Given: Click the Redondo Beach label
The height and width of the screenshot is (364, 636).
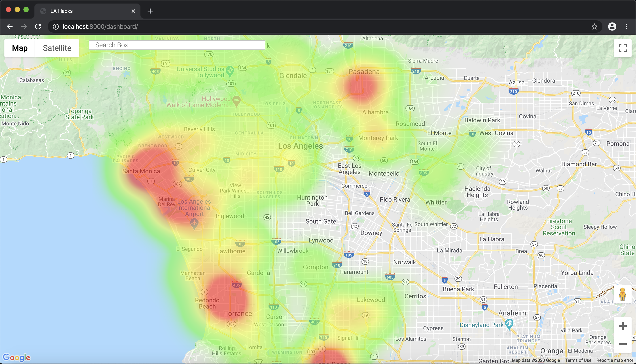Looking at the screenshot, I should click(x=207, y=303).
